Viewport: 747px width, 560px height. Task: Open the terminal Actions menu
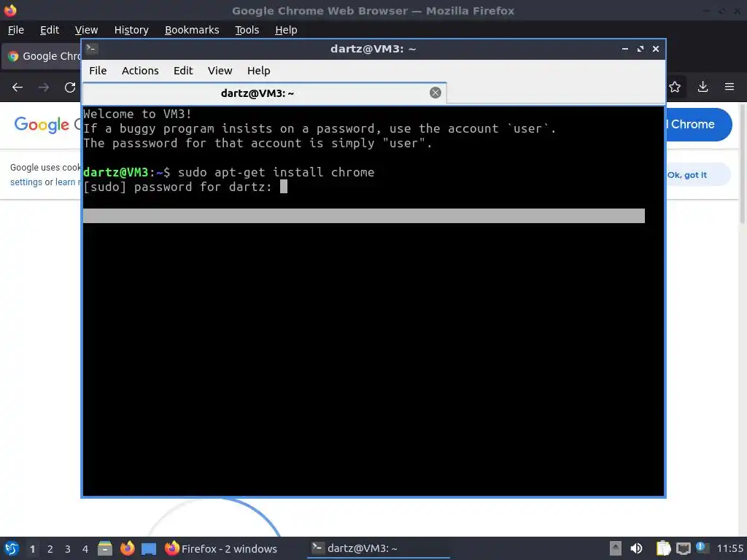coord(140,71)
